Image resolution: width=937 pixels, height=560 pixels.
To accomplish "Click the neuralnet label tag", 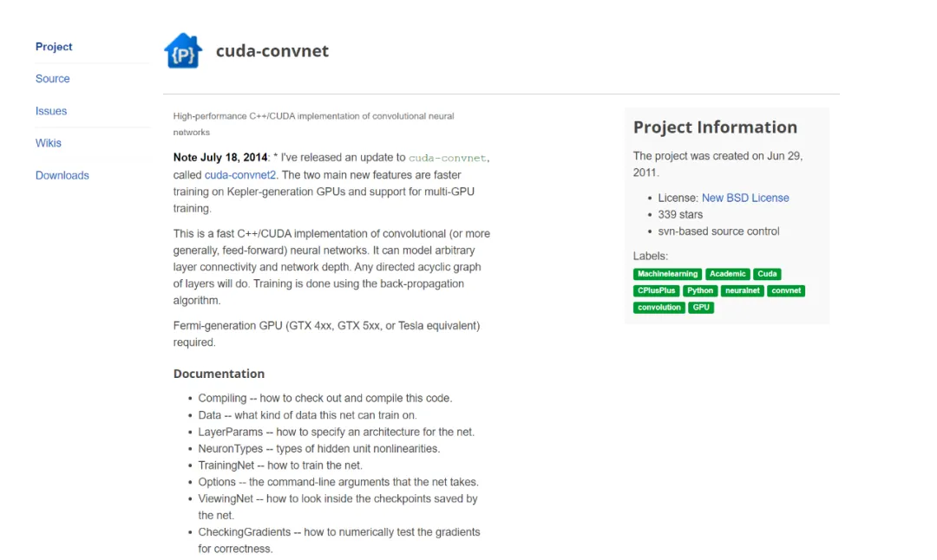I will click(x=742, y=290).
